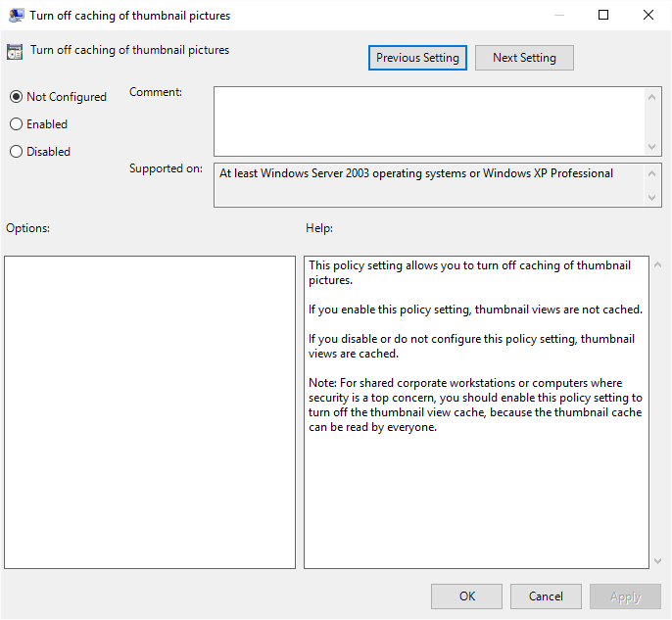The width and height of the screenshot is (672, 620).
Task: Click the policy setting icon beside the heading
Action: coord(15,52)
